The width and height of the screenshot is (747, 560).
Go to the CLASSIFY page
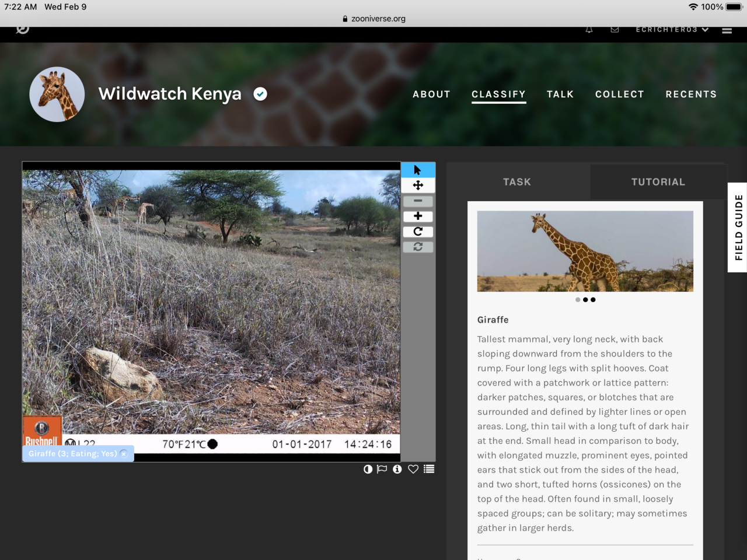tap(499, 94)
